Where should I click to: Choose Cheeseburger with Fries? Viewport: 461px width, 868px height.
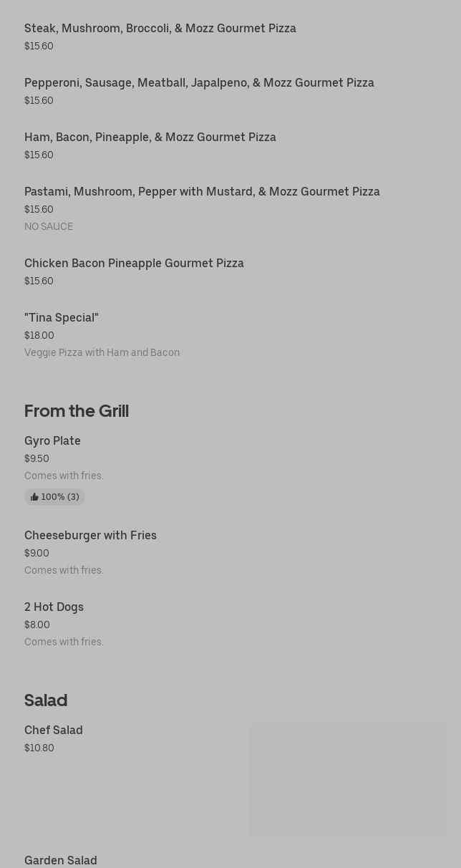click(x=90, y=536)
